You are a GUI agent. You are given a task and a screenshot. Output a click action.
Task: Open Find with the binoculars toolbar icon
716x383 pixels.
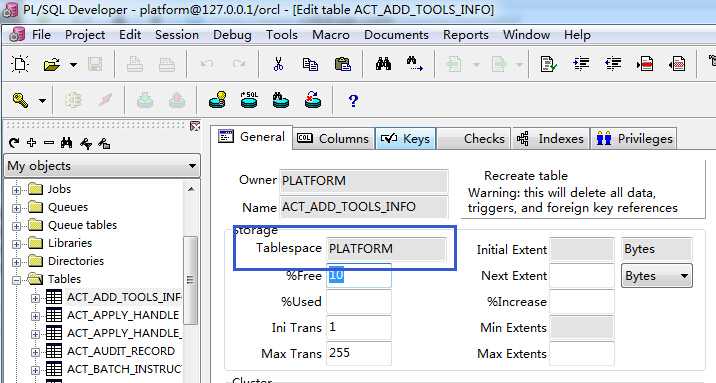point(383,64)
